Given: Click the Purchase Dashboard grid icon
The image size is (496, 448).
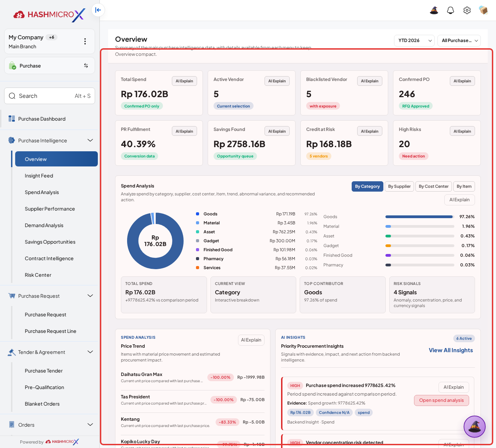Looking at the screenshot, I should click(x=12, y=119).
